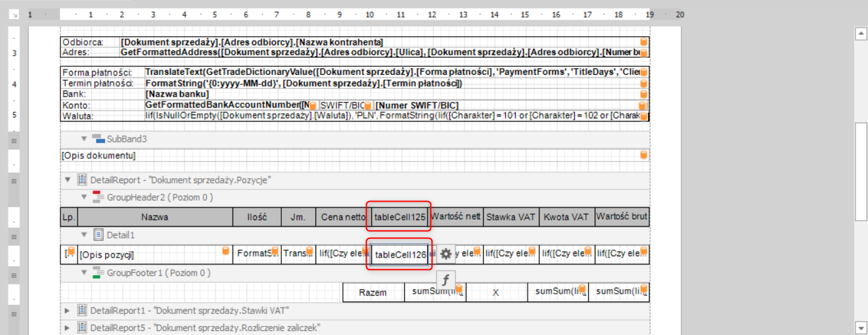Click the GroupFooter1 band icon
Screen dimensions: 868x335
99,273
